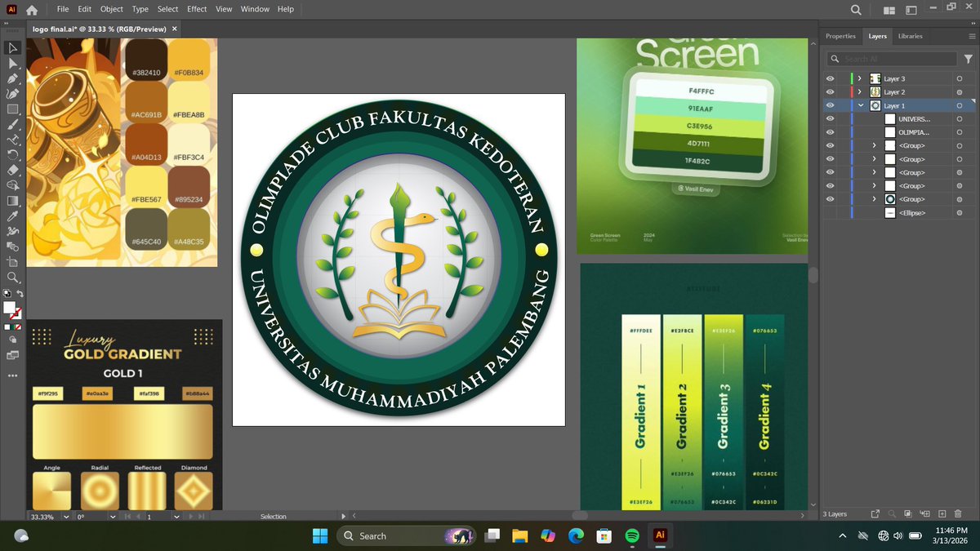This screenshot has height=551, width=980.
Task: Create new layer in Layers panel
Action: (x=942, y=513)
